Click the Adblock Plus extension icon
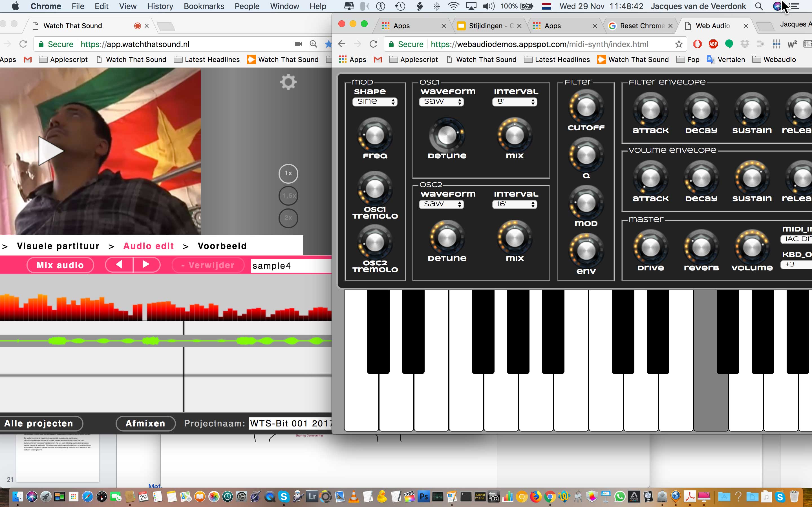The image size is (812, 507). pyautogui.click(x=713, y=44)
